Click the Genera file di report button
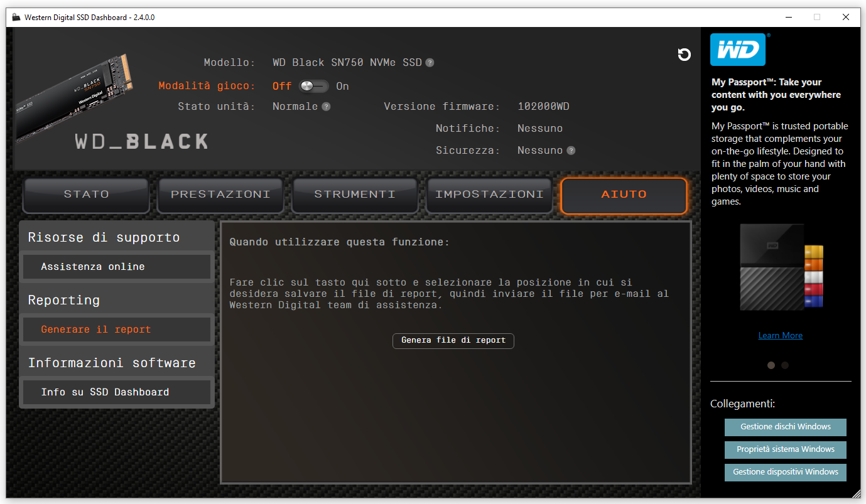 point(453,340)
